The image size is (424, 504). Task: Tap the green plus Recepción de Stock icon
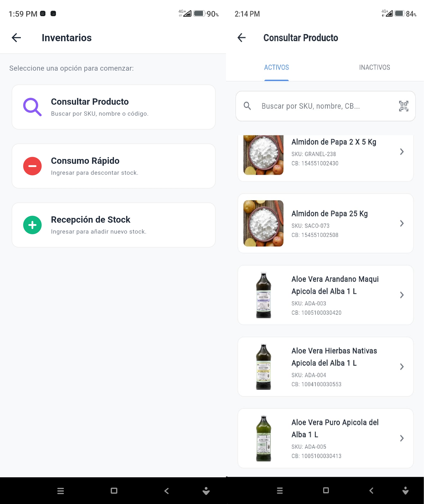click(32, 225)
